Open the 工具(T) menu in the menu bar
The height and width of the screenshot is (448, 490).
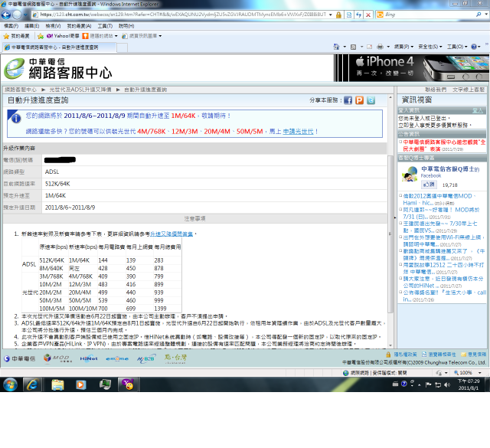[x=105, y=26]
